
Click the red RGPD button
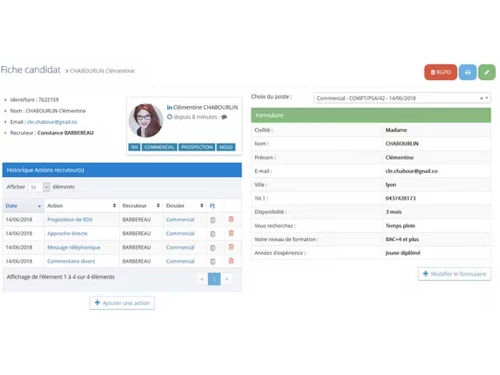[x=440, y=72]
